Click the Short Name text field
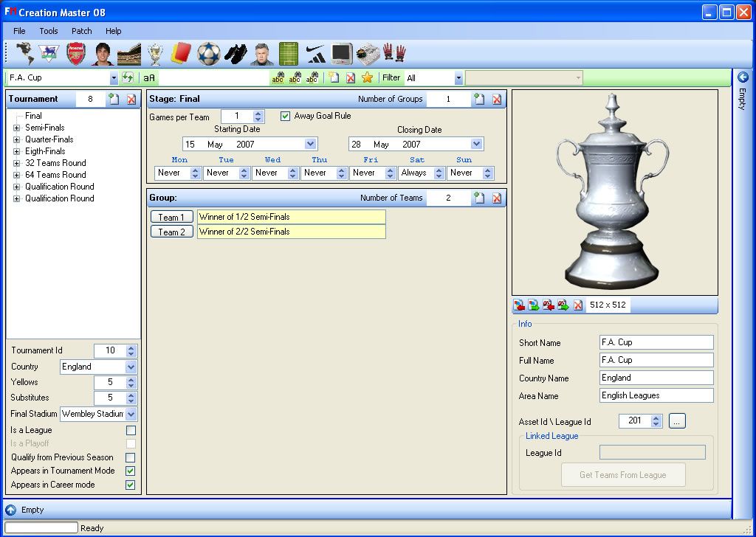This screenshot has height=537, width=756. point(656,342)
